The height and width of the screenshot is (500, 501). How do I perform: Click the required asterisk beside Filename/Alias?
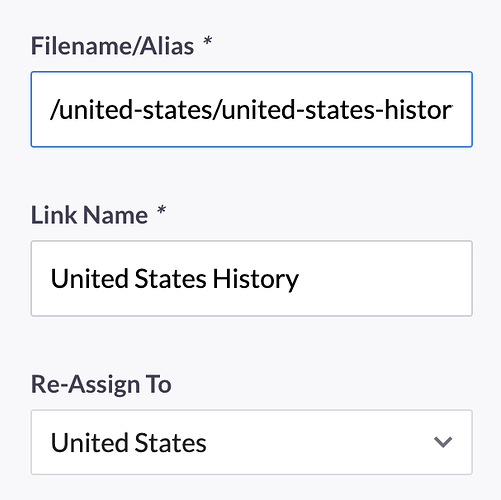point(208,42)
